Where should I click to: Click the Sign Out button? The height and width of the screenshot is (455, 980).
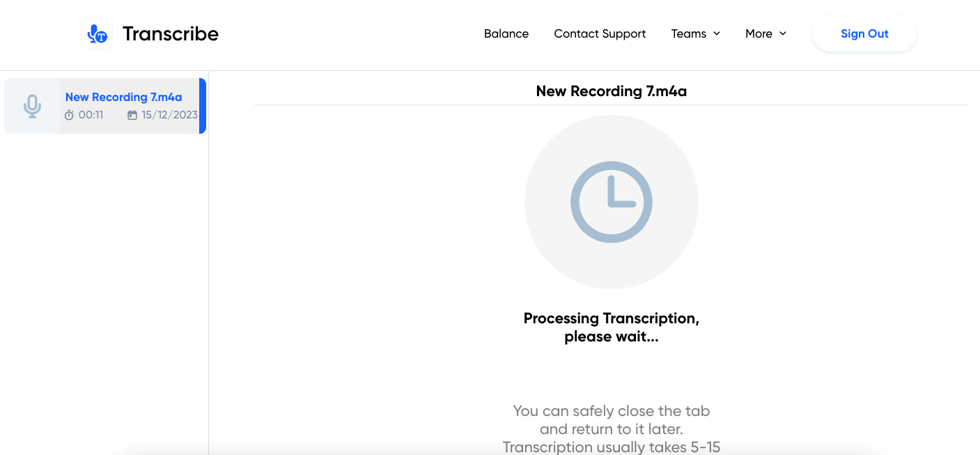point(864,33)
